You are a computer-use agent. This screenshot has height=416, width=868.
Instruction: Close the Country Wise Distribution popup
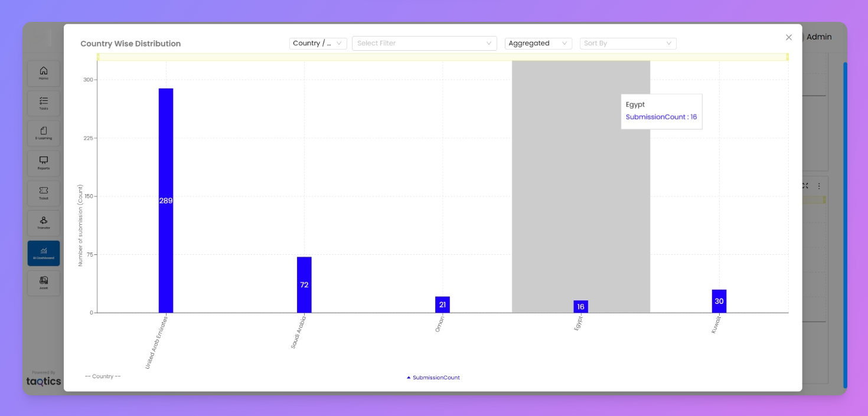click(x=789, y=37)
